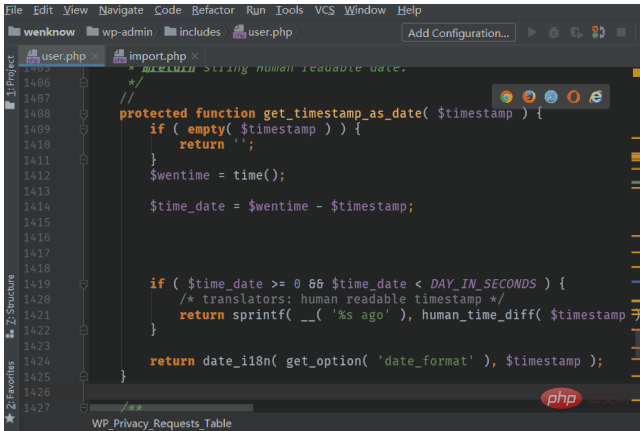Click the Project folder icon in sidebar

[10, 105]
